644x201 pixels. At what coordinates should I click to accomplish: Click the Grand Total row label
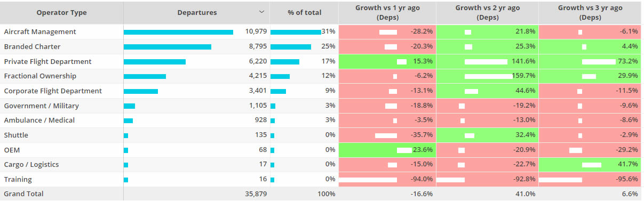(x=24, y=194)
